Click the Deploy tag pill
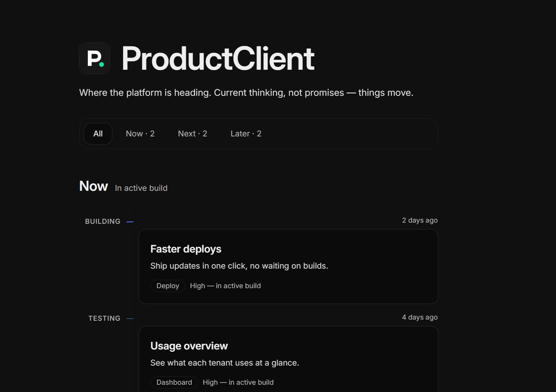Screen dimensions: 556x392 (168, 286)
